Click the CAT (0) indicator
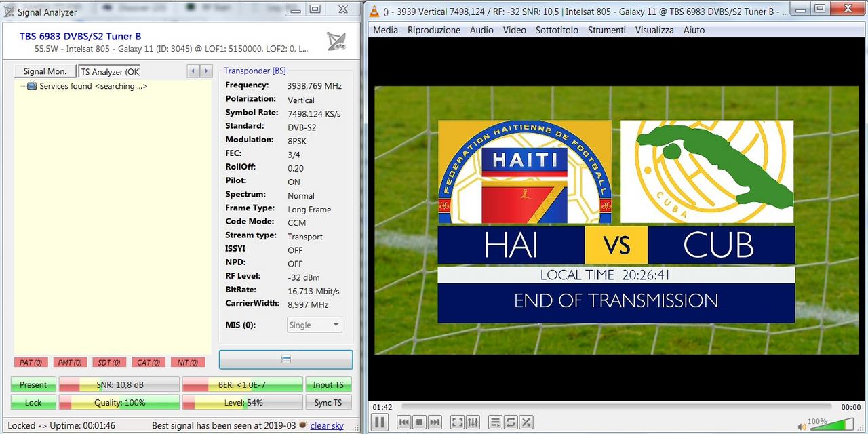 [149, 362]
